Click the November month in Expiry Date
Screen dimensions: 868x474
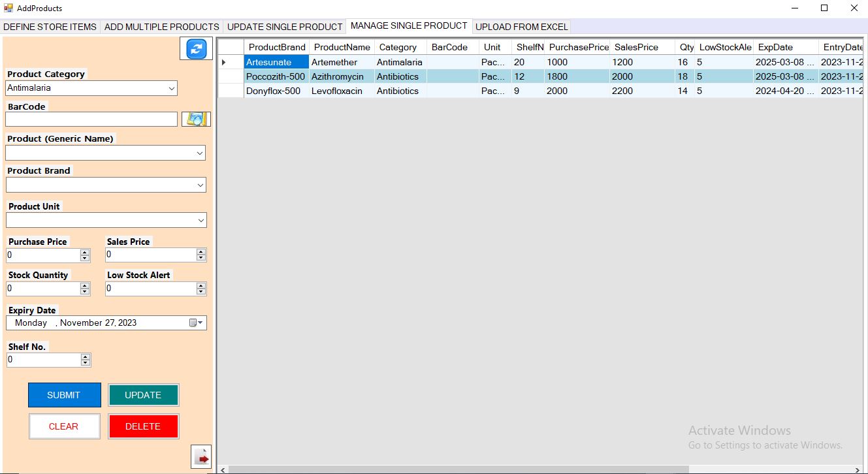coord(80,323)
